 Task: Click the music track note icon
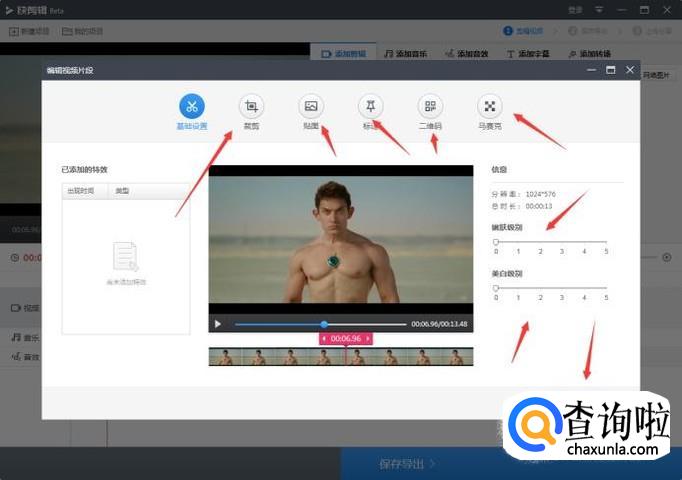point(16,337)
